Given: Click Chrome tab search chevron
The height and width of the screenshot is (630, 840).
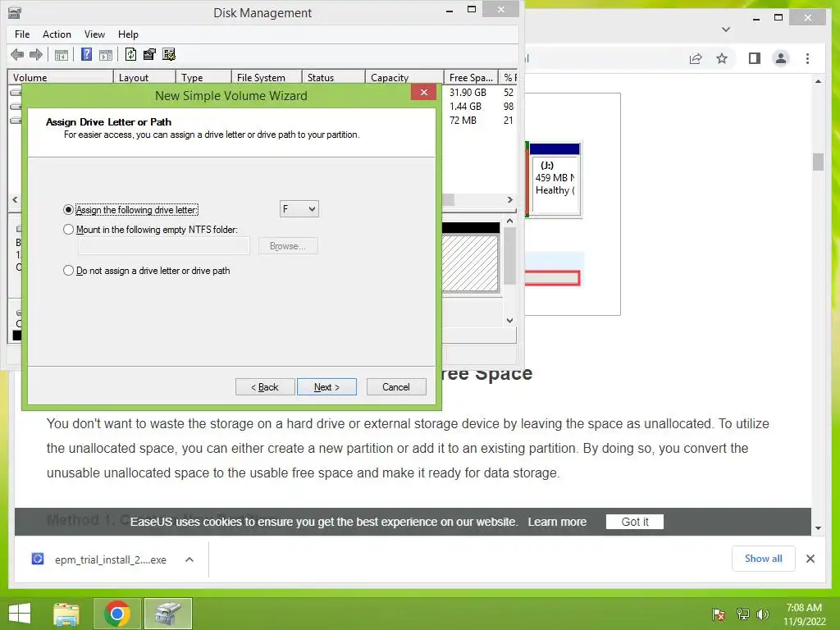Looking at the screenshot, I should 726,30.
